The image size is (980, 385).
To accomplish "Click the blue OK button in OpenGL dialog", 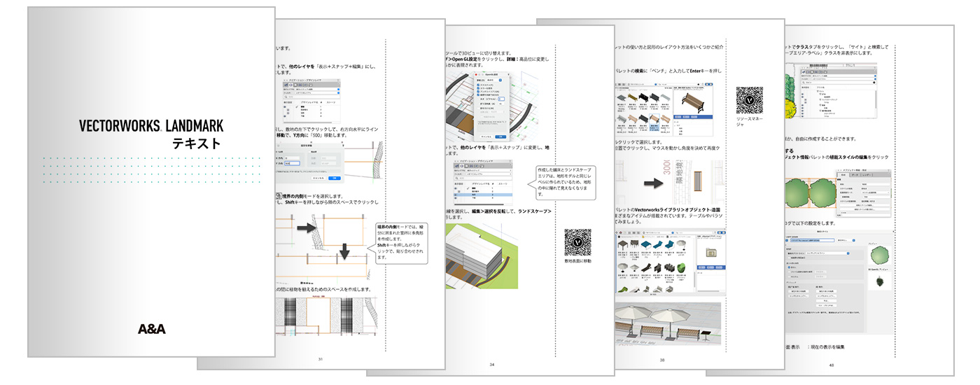I will click(499, 136).
